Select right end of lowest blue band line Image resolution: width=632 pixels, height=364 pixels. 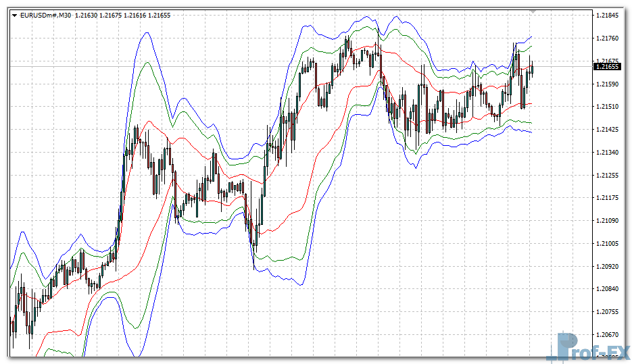click(531, 132)
